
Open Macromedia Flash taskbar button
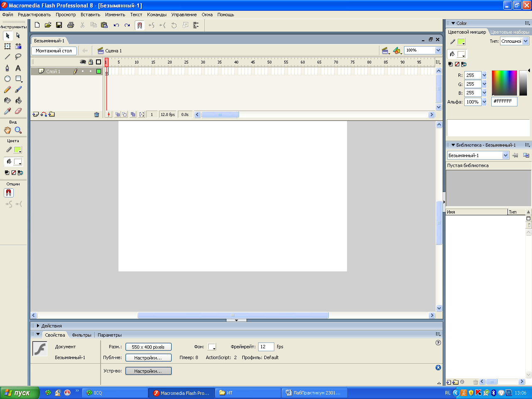182,393
